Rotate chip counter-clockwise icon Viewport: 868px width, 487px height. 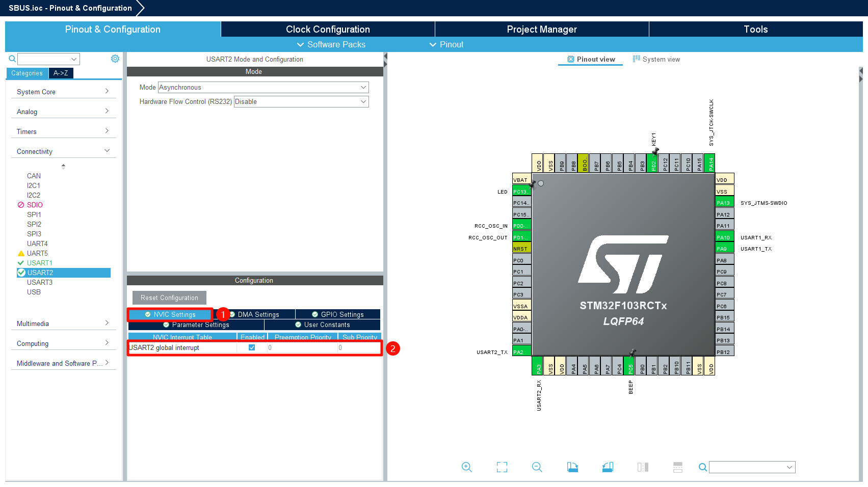point(608,467)
